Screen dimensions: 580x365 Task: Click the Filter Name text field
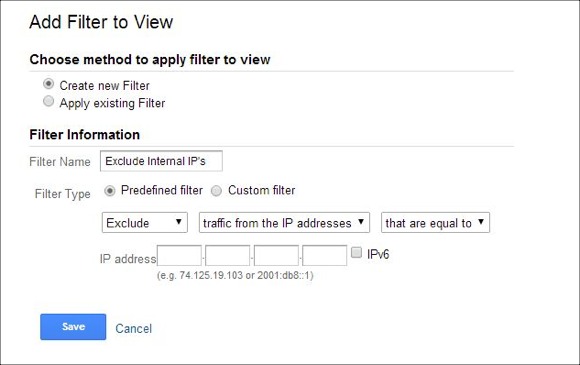(161, 161)
